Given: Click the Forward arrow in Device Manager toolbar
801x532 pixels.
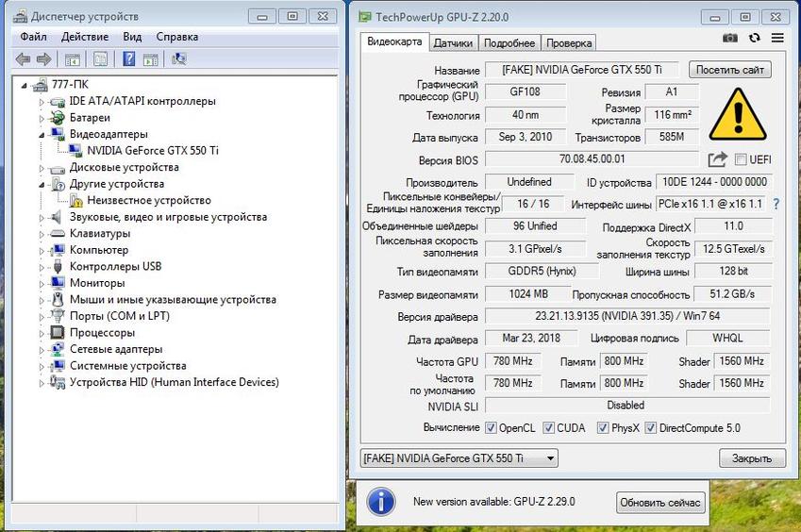Looking at the screenshot, I should coord(44,59).
